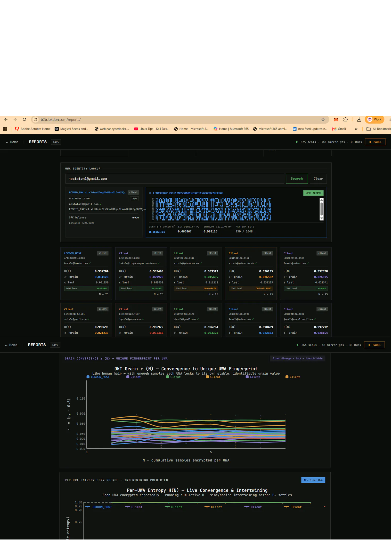Click the UIVS ACTIVE badge
The width and height of the screenshot is (392, 540).
314,193
